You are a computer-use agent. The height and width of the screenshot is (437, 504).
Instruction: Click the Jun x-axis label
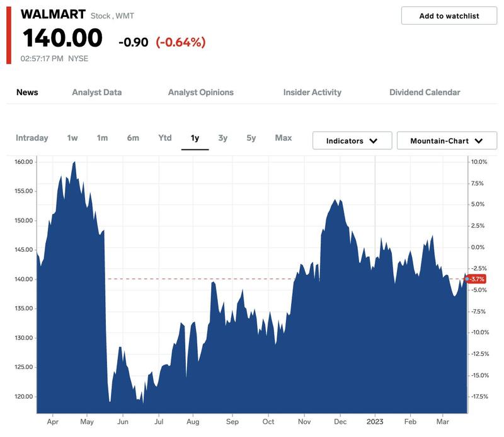click(x=123, y=422)
